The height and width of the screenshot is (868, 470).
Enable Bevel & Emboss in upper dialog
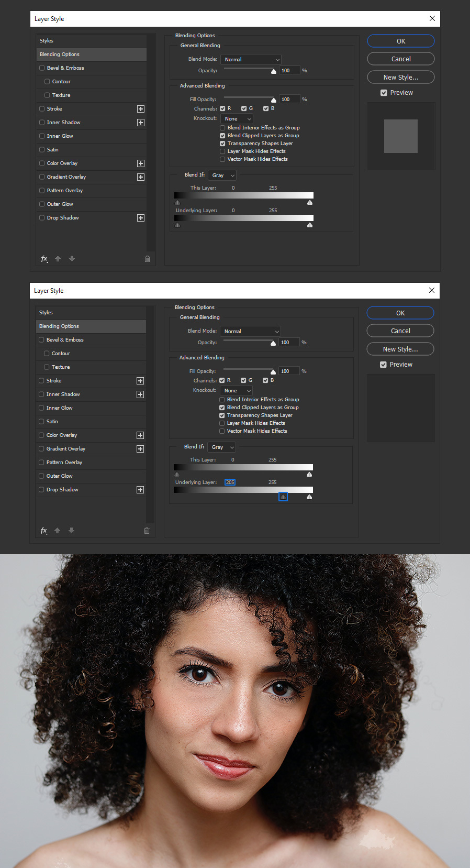click(42, 68)
